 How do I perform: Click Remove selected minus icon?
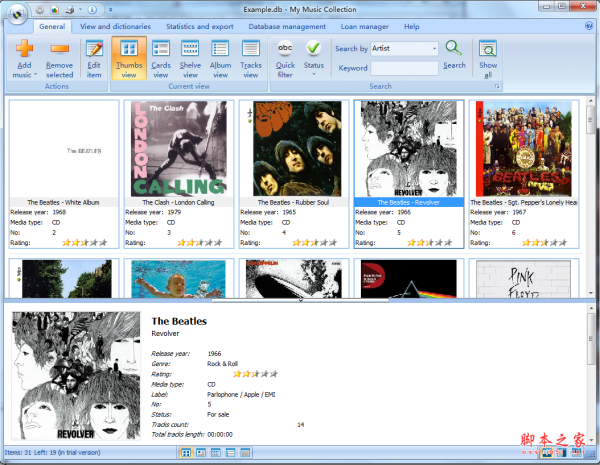(60, 49)
